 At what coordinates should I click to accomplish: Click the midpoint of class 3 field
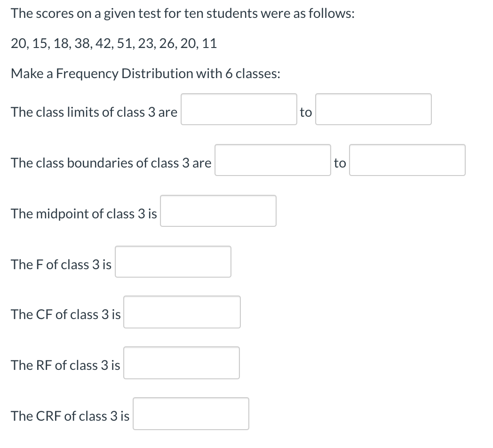(218, 211)
